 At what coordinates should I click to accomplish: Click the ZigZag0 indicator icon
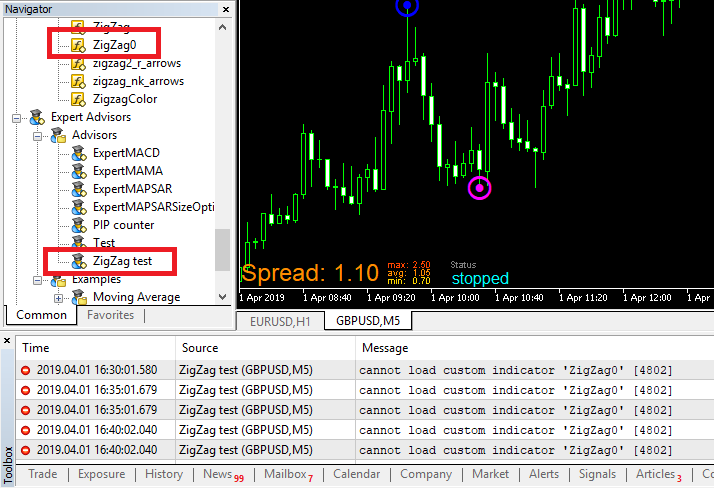[78, 45]
